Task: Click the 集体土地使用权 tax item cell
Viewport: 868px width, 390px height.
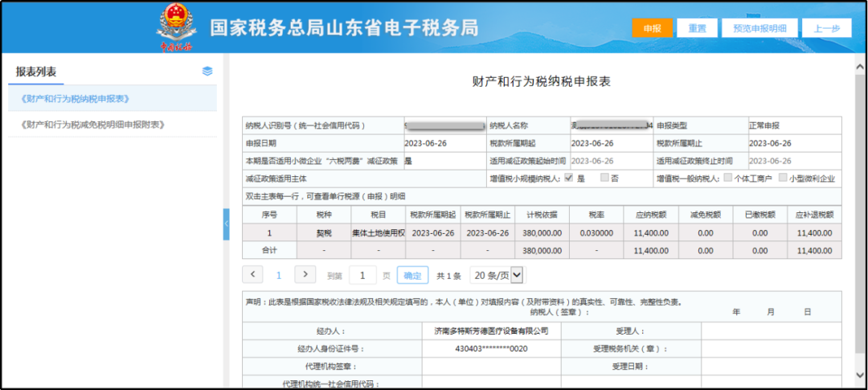Action: tap(379, 233)
